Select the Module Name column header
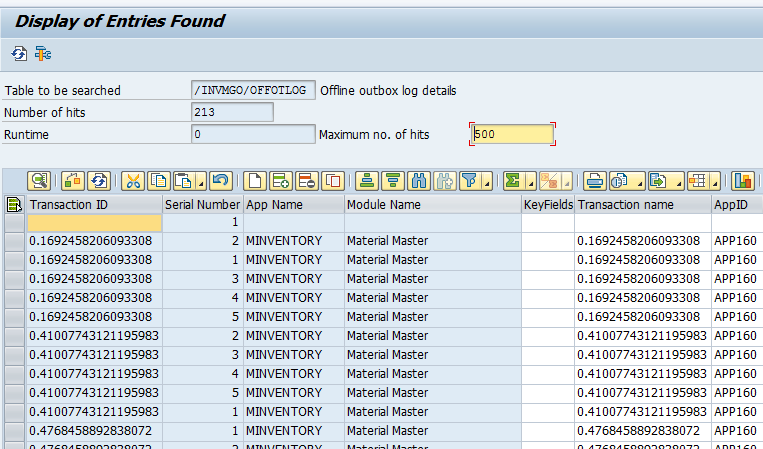 tap(432, 205)
